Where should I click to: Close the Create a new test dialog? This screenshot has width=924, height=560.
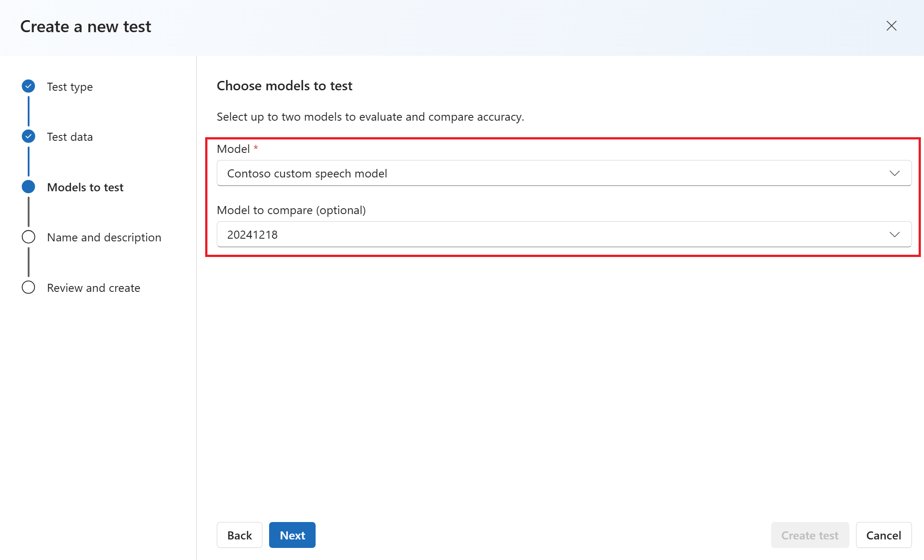tap(891, 26)
